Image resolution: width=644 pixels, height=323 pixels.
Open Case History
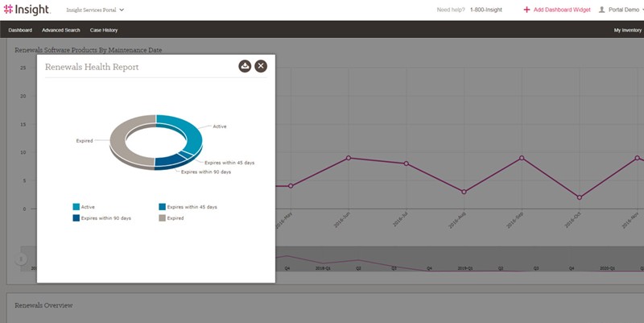[104, 30]
